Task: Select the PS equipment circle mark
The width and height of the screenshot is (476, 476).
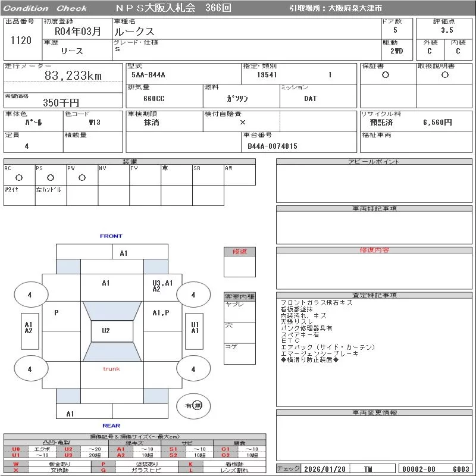Action: [x=51, y=178]
